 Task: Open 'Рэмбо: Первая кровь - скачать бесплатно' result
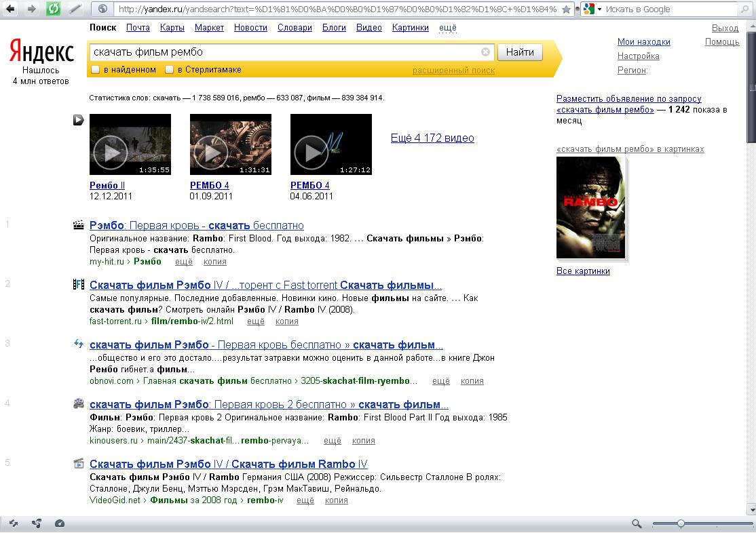click(x=197, y=226)
